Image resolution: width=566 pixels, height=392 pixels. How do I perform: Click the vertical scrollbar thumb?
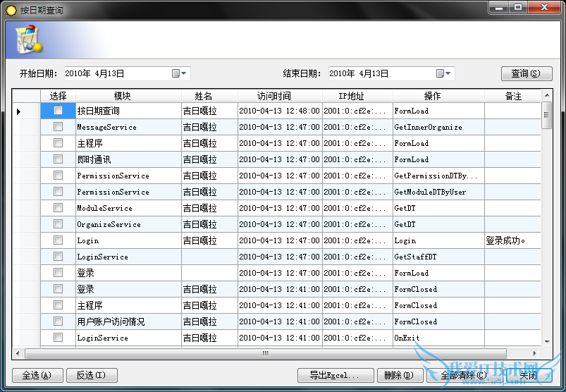[x=547, y=115]
